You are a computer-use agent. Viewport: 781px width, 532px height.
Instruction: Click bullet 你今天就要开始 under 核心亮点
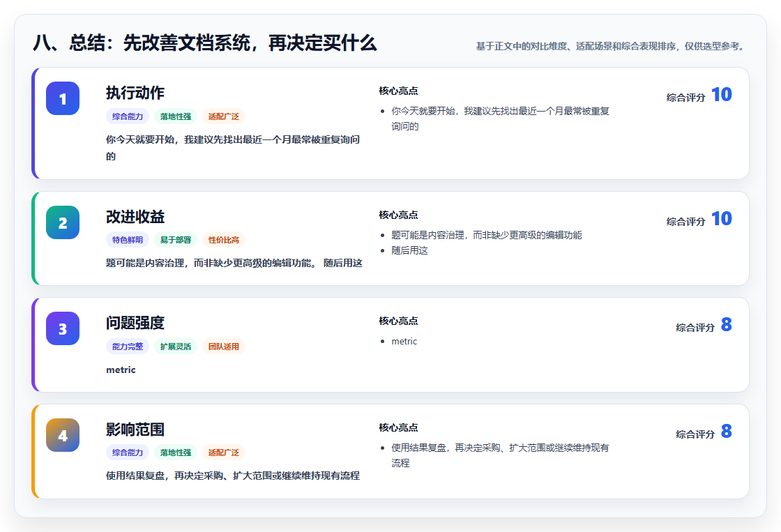pos(500,119)
